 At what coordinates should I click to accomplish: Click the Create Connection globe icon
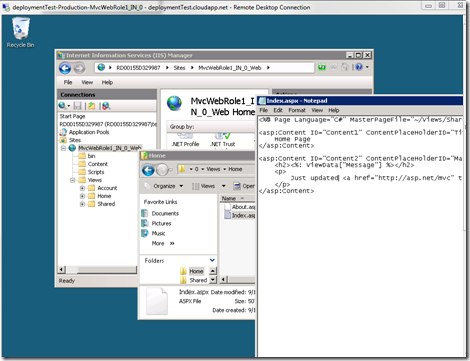tap(62, 106)
